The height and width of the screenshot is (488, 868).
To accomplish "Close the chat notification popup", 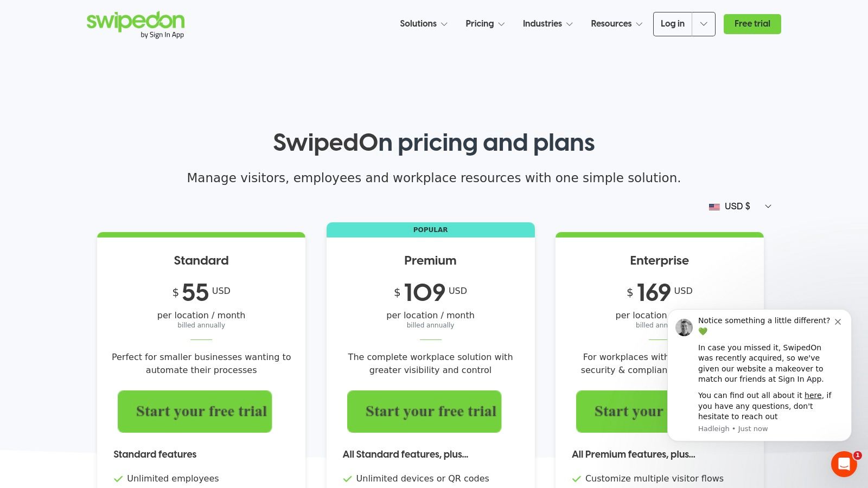I will [838, 322].
